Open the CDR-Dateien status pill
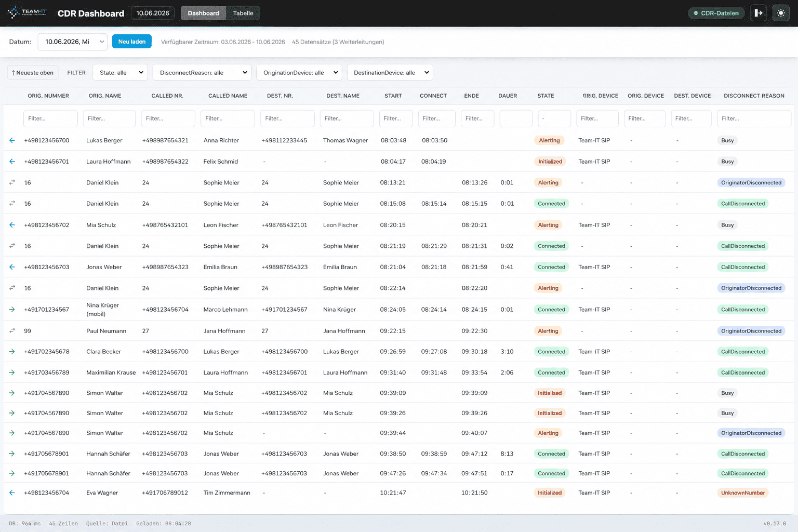798x532 pixels. [x=716, y=13]
